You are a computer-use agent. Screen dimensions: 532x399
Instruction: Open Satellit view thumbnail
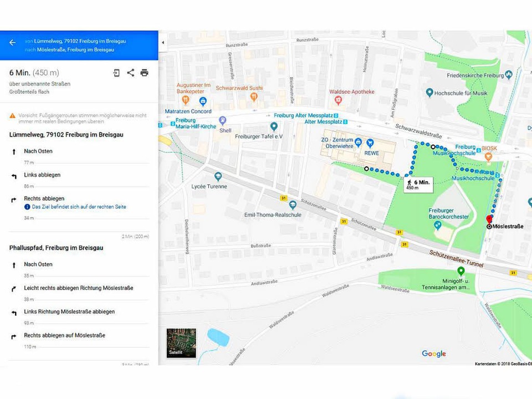[181, 343]
